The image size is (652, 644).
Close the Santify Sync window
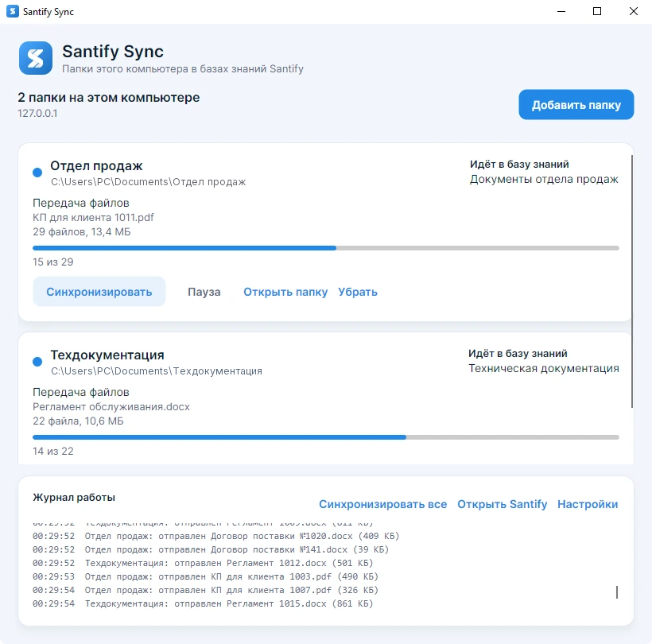coord(633,11)
